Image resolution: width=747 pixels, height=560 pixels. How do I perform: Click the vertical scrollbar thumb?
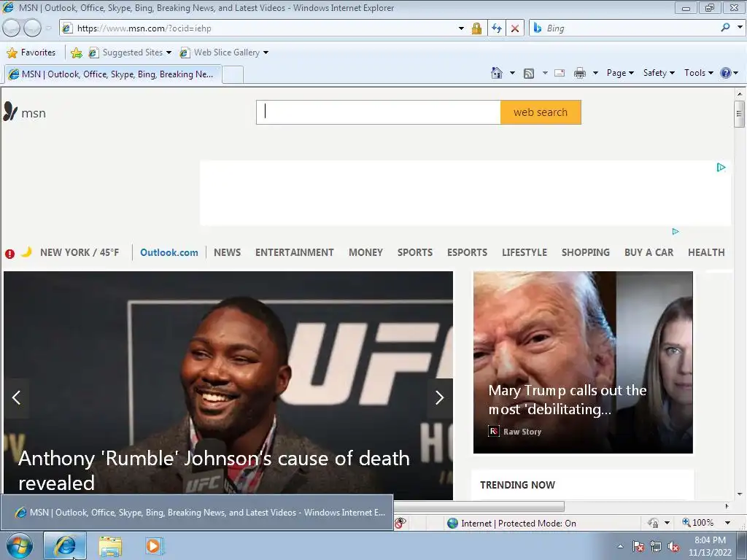(x=739, y=114)
